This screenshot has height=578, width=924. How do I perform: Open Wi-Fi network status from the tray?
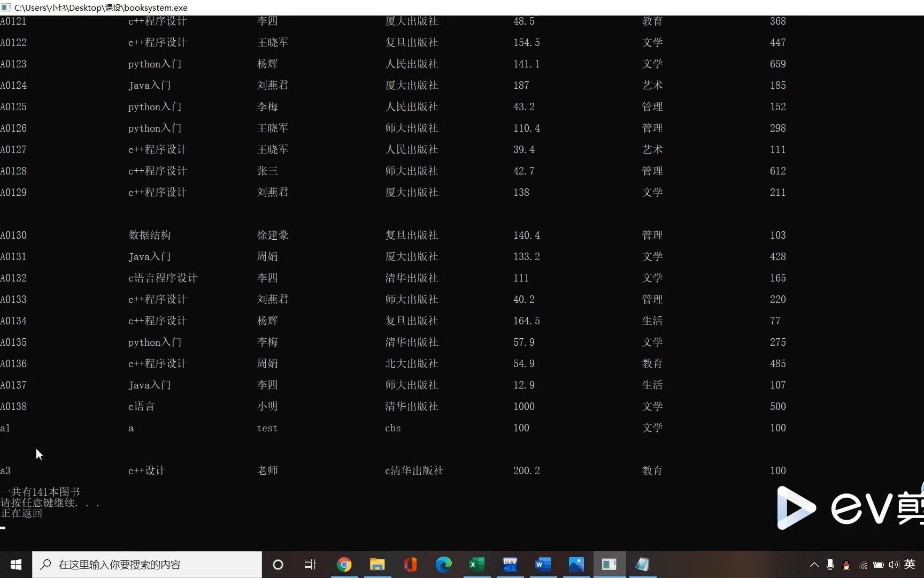(x=863, y=565)
